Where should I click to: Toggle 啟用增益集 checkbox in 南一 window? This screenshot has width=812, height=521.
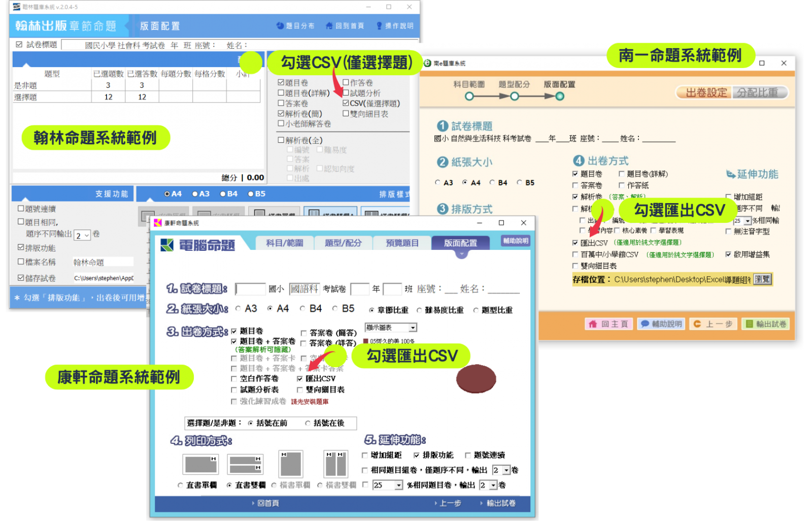[x=728, y=254]
